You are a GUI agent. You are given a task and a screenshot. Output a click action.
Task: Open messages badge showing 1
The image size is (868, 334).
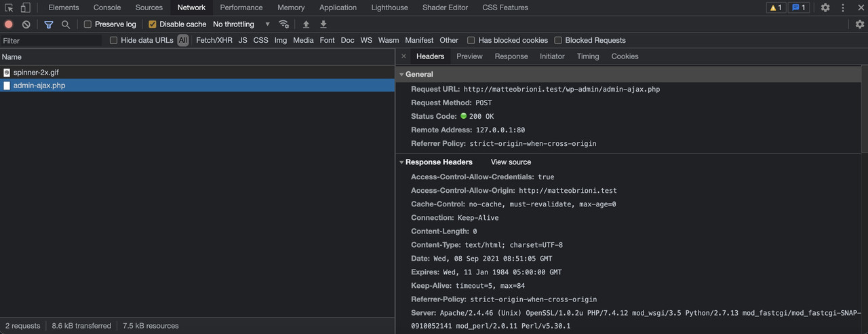(x=799, y=7)
